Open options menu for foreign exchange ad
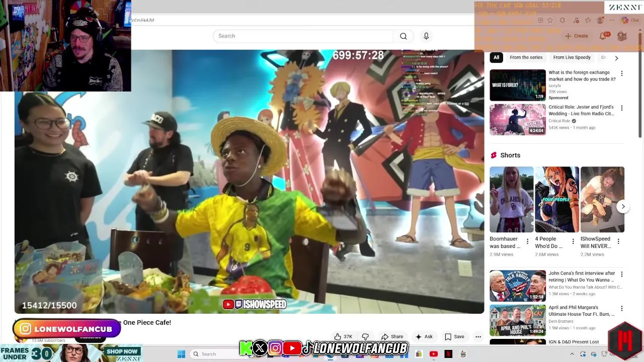Image resolution: width=644 pixels, height=362 pixels. click(621, 73)
